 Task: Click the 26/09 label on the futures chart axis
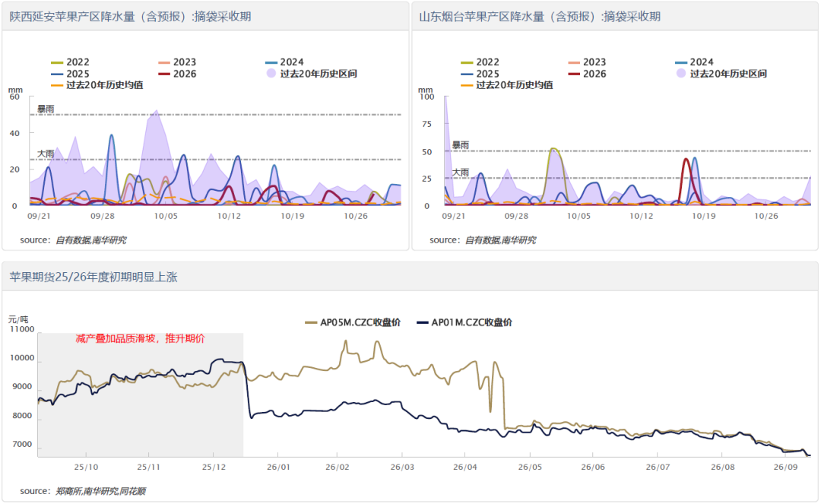point(785,467)
